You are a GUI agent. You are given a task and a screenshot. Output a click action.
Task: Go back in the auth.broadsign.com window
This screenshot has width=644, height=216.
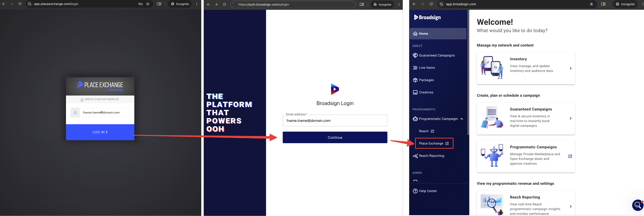tap(208, 5)
